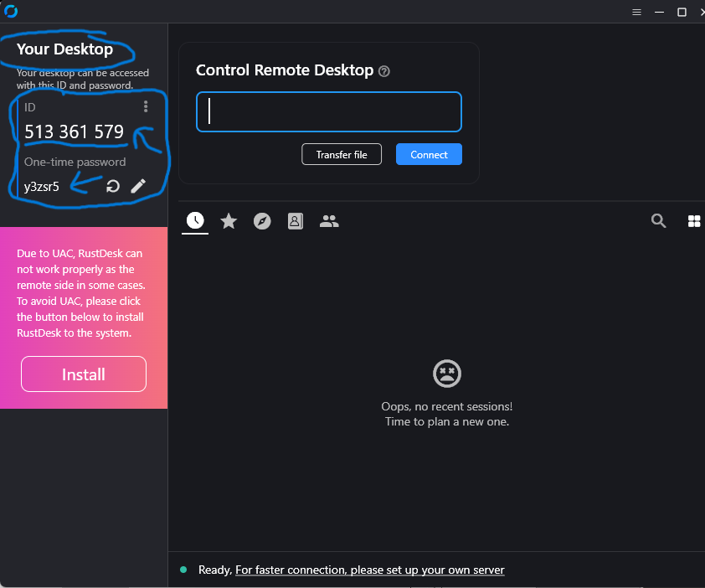
Task: Maximize the RustDesk window
Action: pos(682,13)
